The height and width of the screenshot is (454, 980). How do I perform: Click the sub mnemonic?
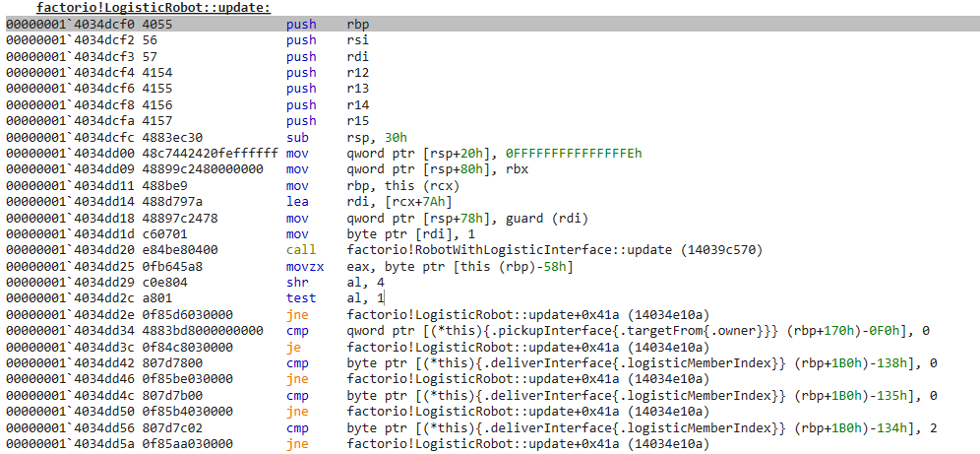coord(297,137)
